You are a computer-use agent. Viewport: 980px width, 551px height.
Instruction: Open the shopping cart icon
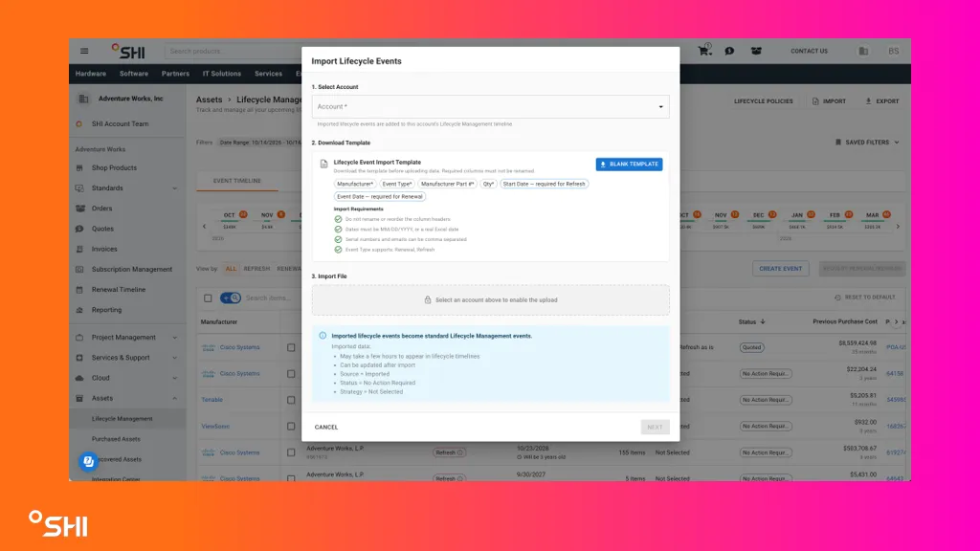(704, 51)
